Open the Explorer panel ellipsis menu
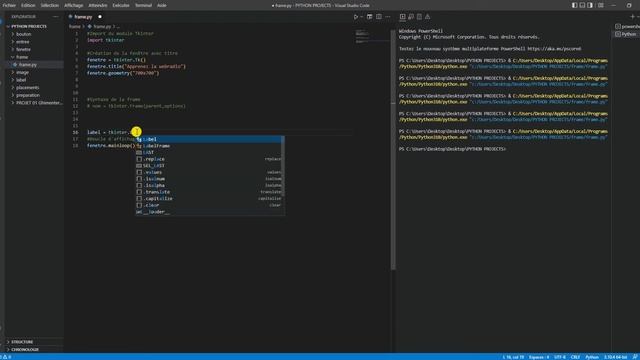This screenshot has height=360, width=640. [x=56, y=17]
